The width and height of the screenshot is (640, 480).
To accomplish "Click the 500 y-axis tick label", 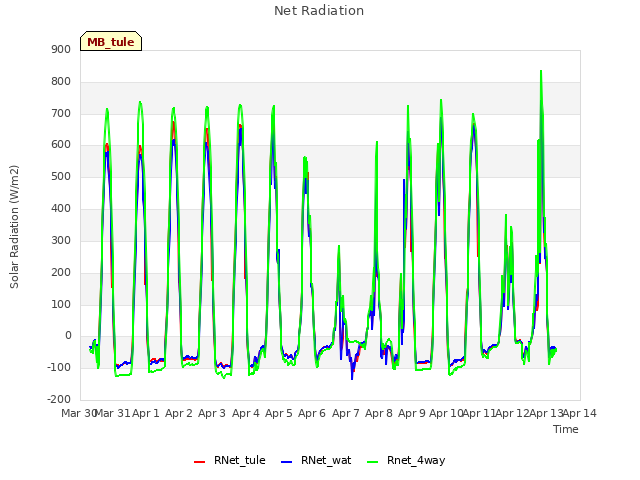I will [x=61, y=177].
